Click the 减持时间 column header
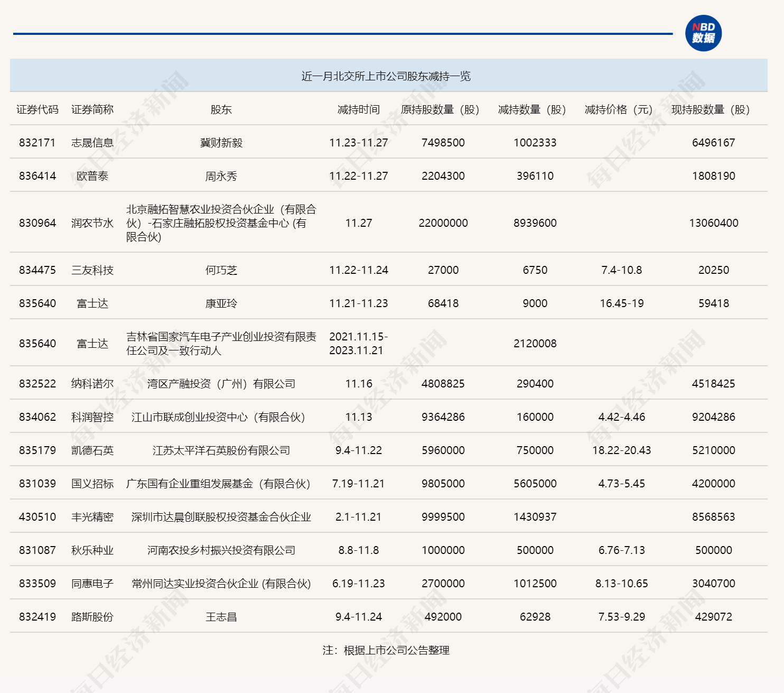Image resolution: width=784 pixels, height=693 pixels. click(x=359, y=109)
